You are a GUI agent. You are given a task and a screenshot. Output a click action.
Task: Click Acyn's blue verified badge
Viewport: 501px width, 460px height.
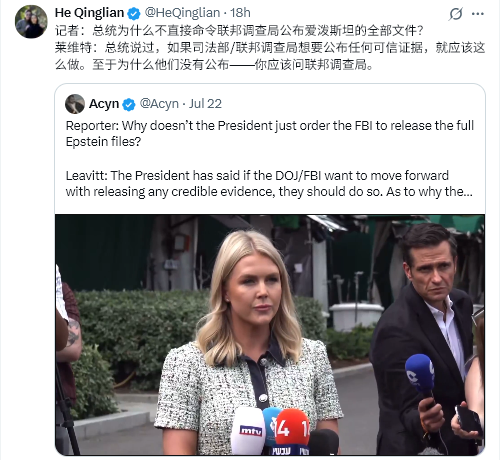[129, 104]
